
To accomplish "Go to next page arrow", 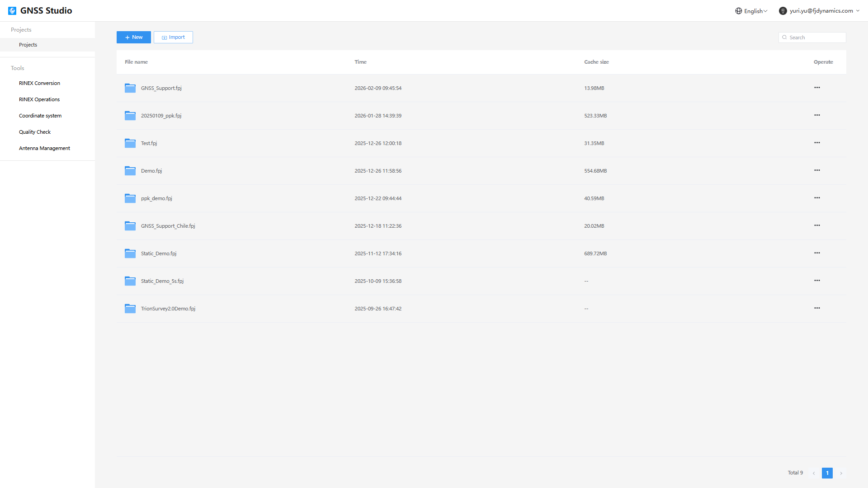I will (841, 473).
